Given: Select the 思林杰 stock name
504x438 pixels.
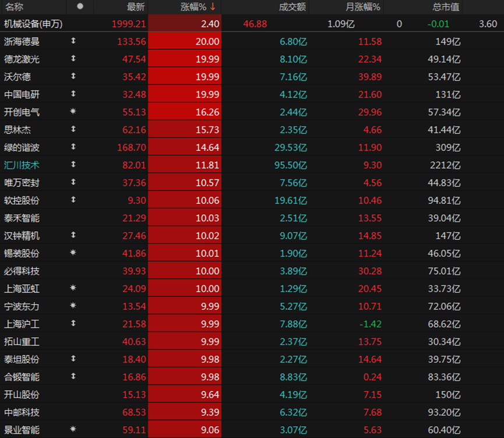Looking at the screenshot, I should pos(17,130).
